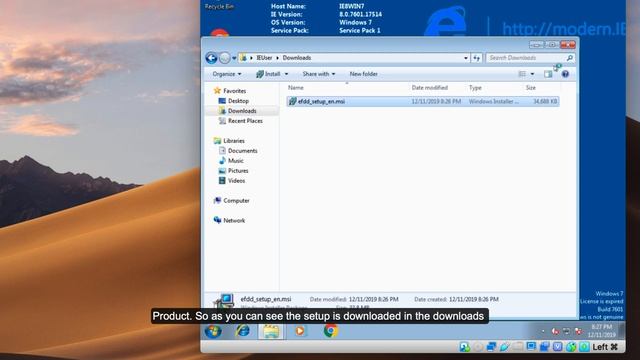Launch Internet Explorer from the taskbar
Viewport: 640px width, 360px height.
[x=242, y=331]
